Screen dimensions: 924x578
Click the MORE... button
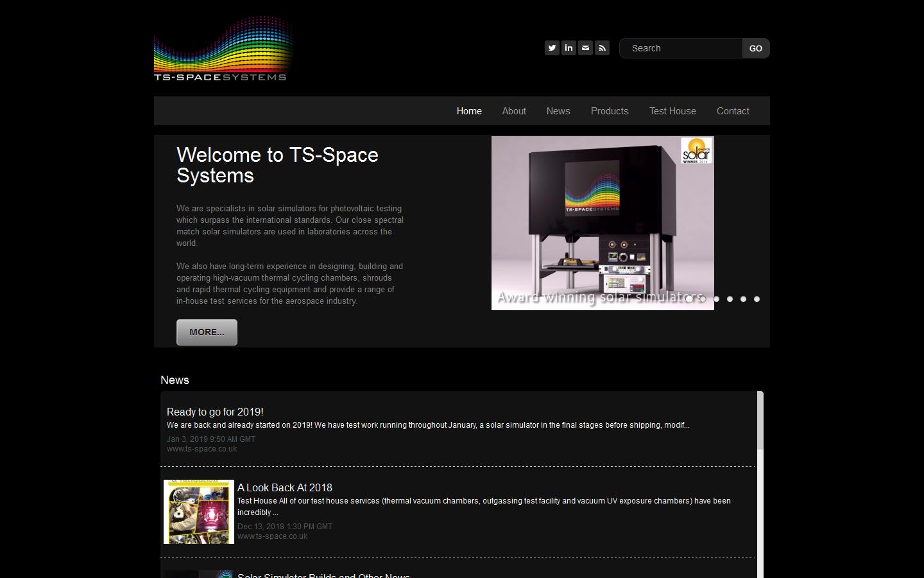[206, 332]
